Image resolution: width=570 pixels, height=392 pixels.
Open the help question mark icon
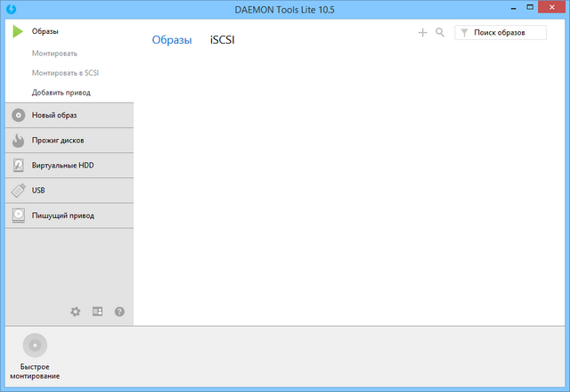pos(119,312)
